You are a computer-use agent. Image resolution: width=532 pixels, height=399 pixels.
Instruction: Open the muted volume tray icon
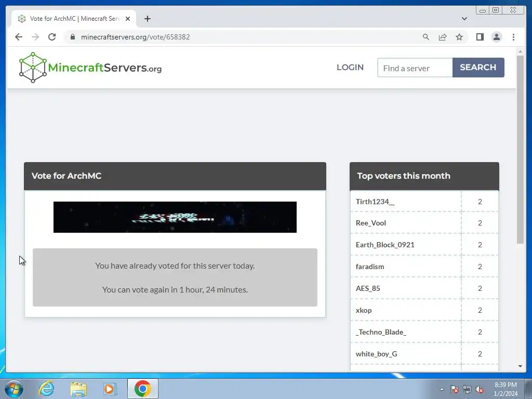click(x=480, y=389)
